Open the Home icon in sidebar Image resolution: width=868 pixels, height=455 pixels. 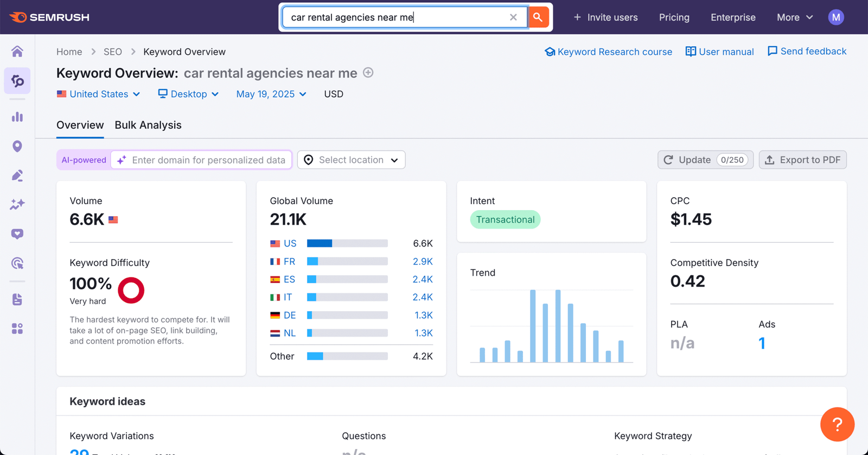(17, 51)
